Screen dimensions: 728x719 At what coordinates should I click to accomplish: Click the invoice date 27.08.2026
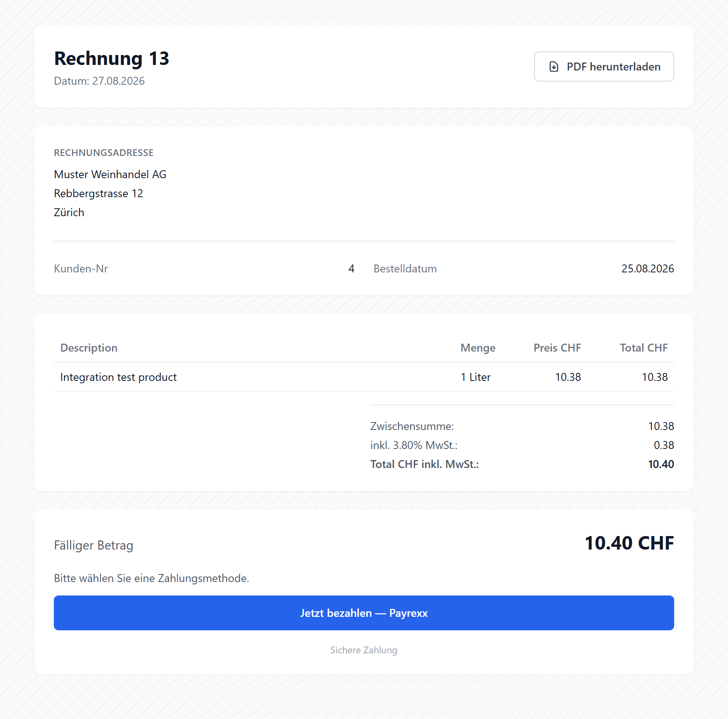(118, 81)
